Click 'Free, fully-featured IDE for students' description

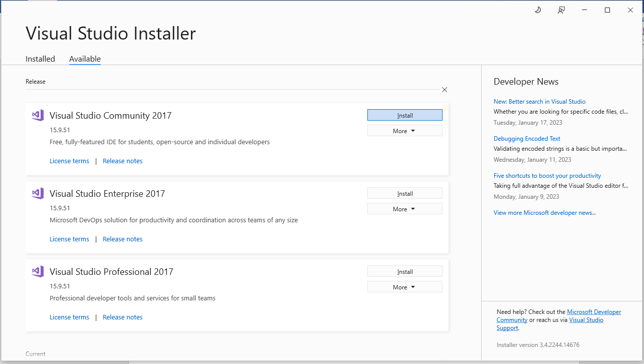tap(159, 142)
